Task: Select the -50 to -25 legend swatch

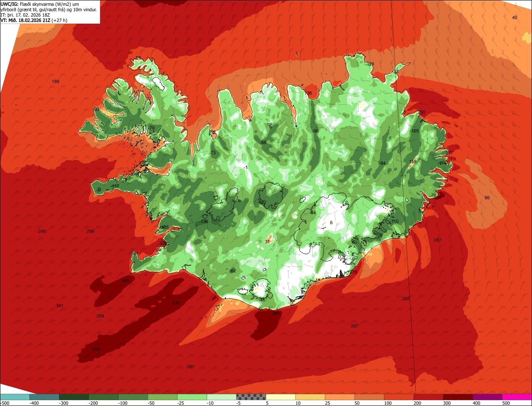Action: (x=163, y=397)
